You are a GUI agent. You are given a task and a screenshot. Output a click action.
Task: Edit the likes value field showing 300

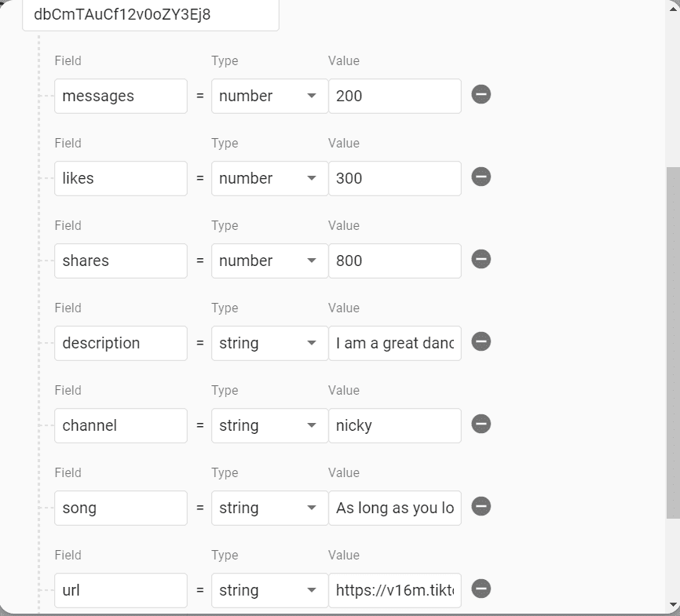tap(394, 178)
